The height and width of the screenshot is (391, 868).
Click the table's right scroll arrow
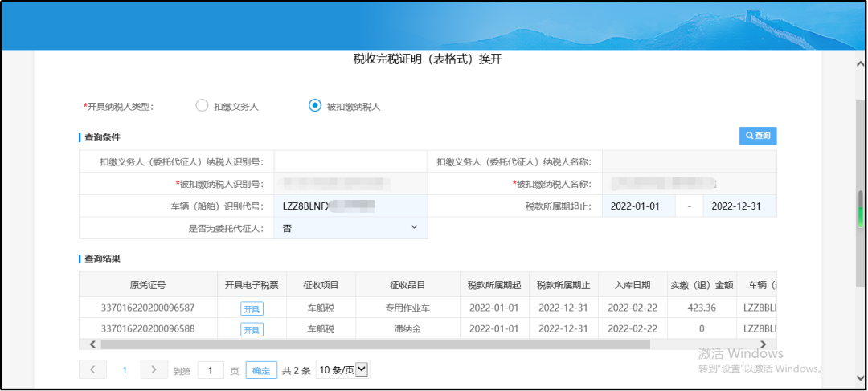click(763, 344)
